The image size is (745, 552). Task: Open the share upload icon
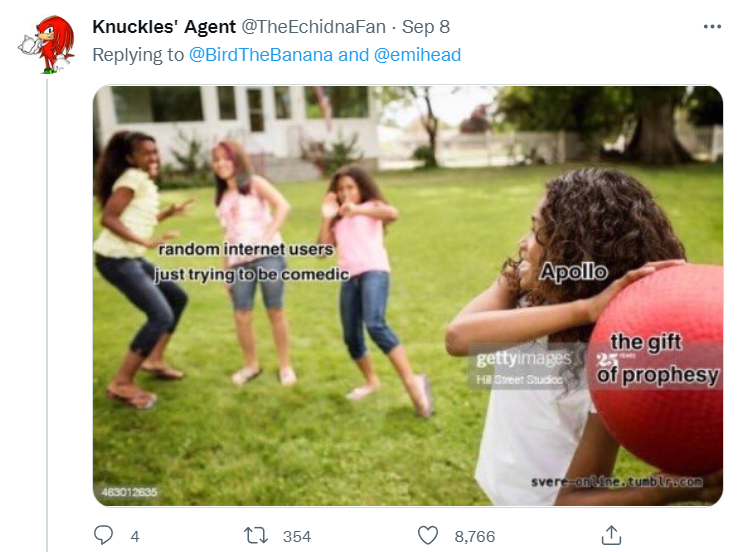click(x=611, y=535)
